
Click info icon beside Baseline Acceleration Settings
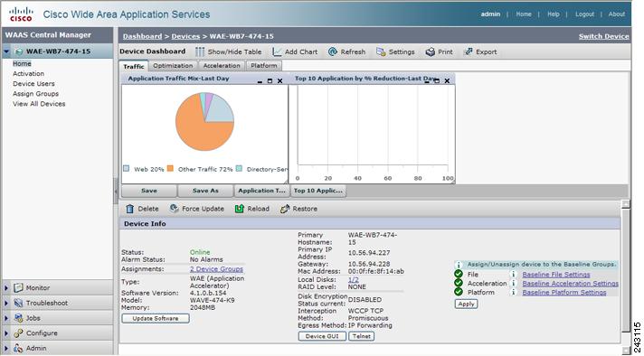tap(513, 284)
